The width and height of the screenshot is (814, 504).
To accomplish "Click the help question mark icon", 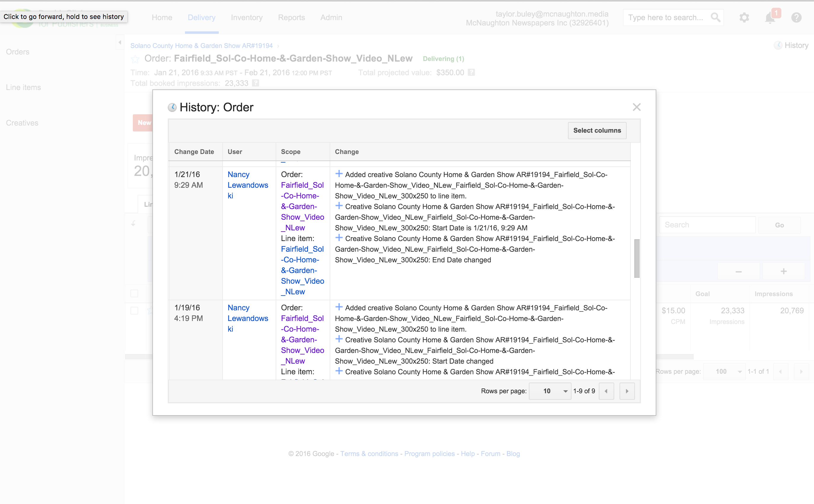I will point(796,17).
